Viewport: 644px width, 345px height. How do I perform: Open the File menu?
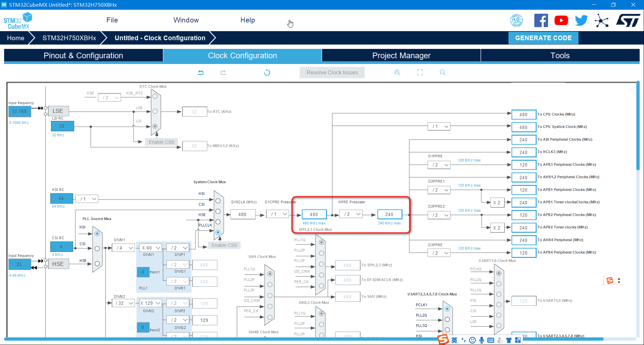pos(112,20)
